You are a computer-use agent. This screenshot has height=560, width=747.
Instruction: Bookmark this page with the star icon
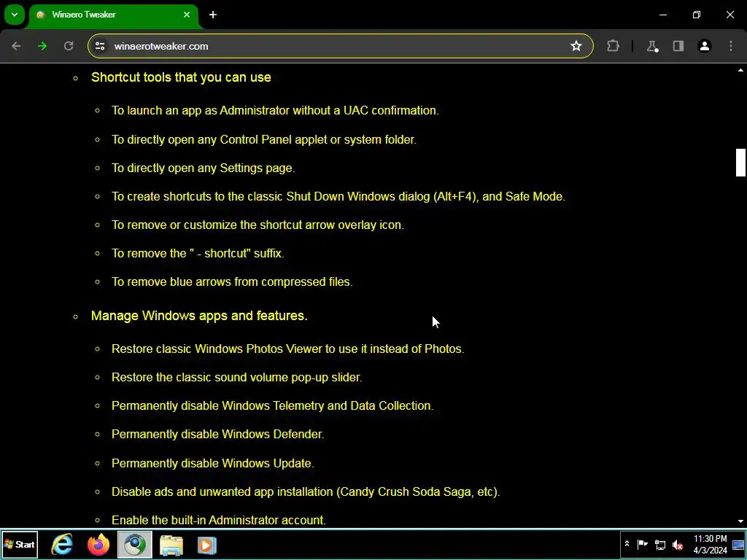(x=576, y=46)
